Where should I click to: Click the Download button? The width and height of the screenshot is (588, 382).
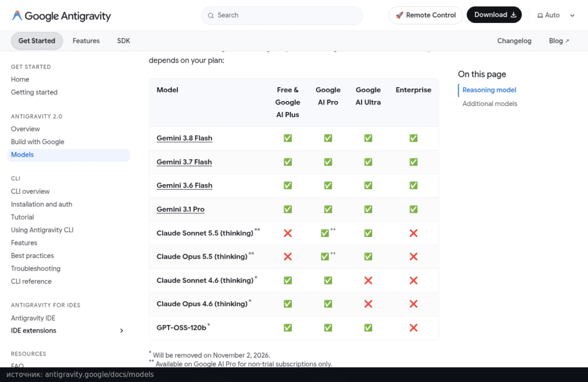[494, 15]
